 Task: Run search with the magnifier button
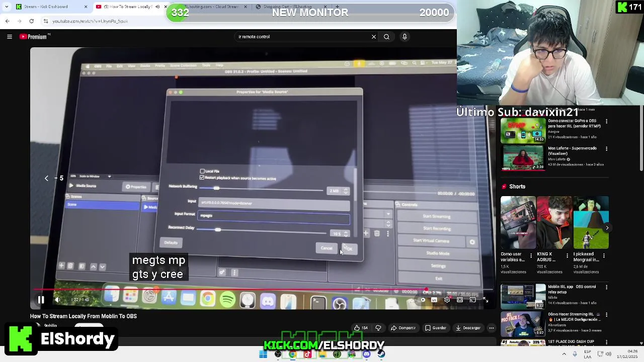tap(386, 37)
